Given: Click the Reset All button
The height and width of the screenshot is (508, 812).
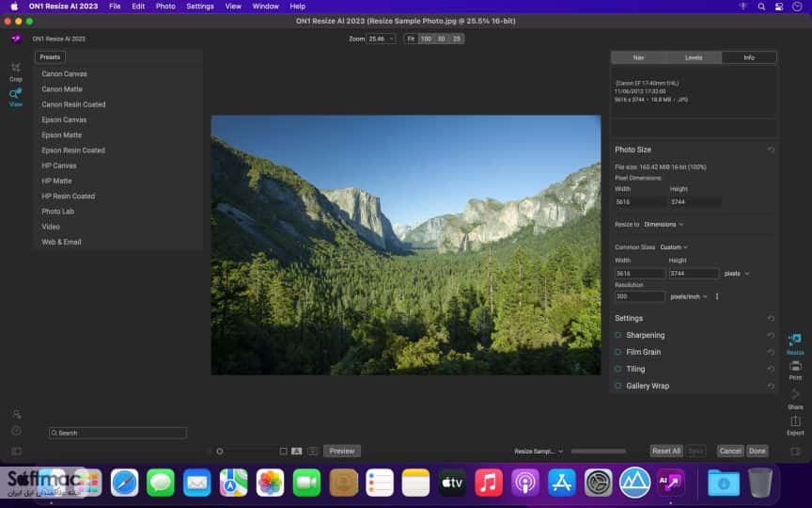Looking at the screenshot, I should (x=666, y=451).
